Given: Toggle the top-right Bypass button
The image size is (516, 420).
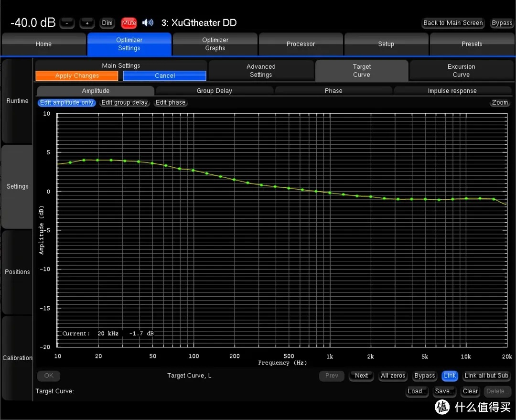Looking at the screenshot, I should pyautogui.click(x=502, y=23).
